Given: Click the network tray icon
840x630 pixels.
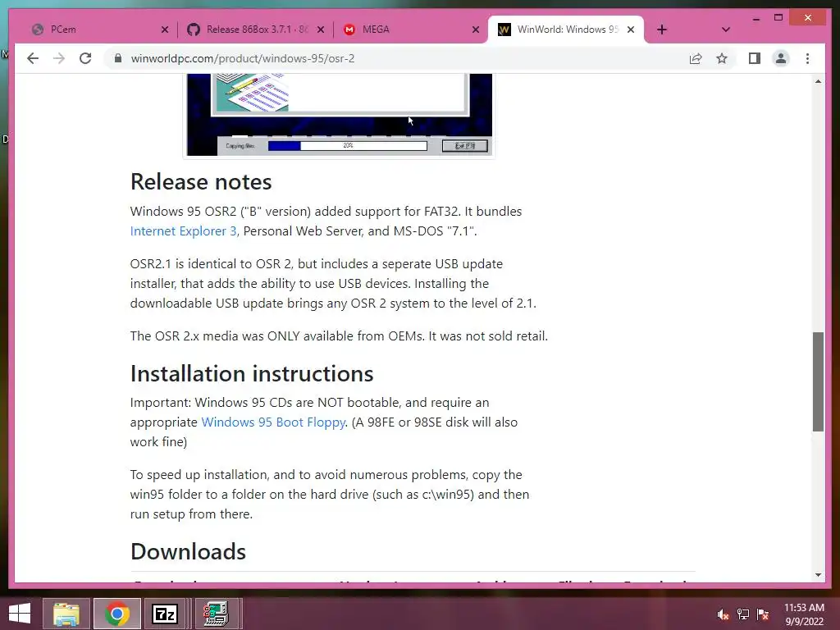Looking at the screenshot, I should [743, 614].
